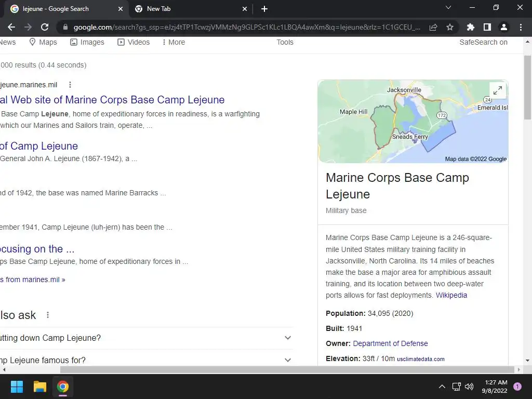The width and height of the screenshot is (532, 399).
Task: Click the Chrome taskbar icon
Action: click(x=63, y=387)
